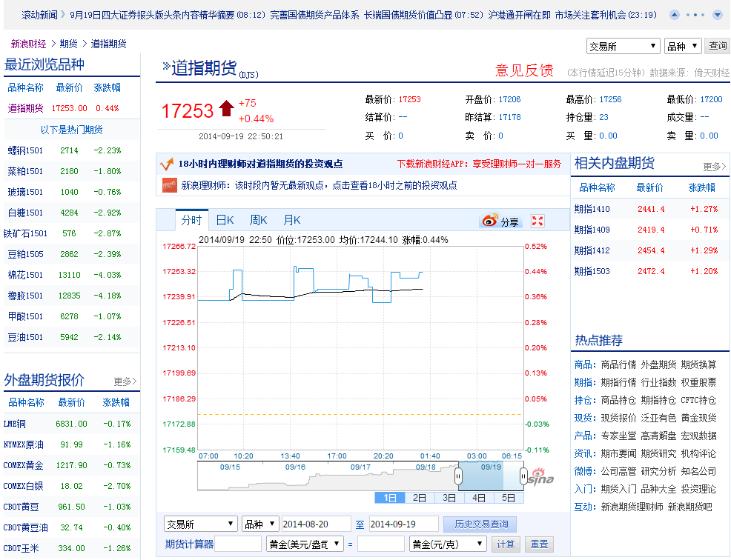Open the 交易所 dropdown in history query
Screen dimensions: 731x560
click(200, 524)
